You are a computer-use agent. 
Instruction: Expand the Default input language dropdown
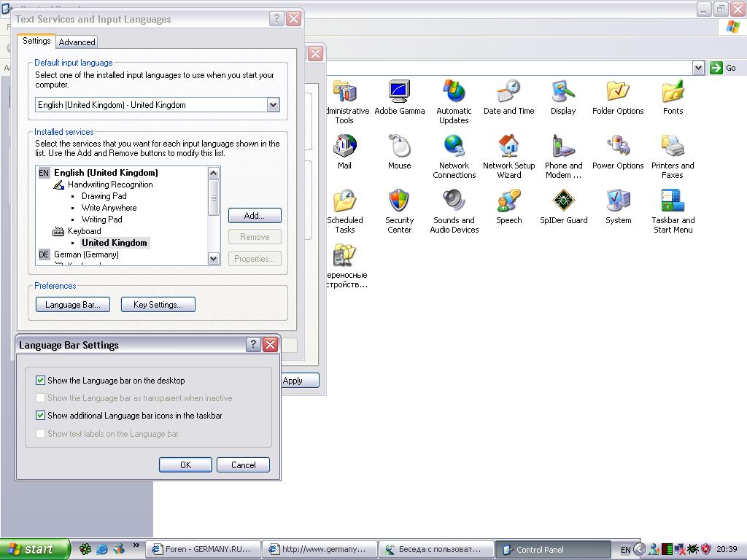[x=273, y=105]
